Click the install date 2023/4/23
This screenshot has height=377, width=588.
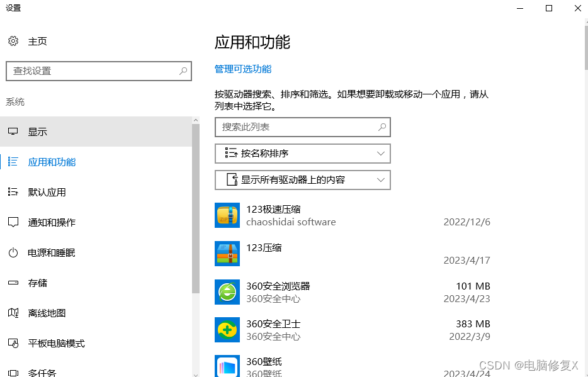467,299
